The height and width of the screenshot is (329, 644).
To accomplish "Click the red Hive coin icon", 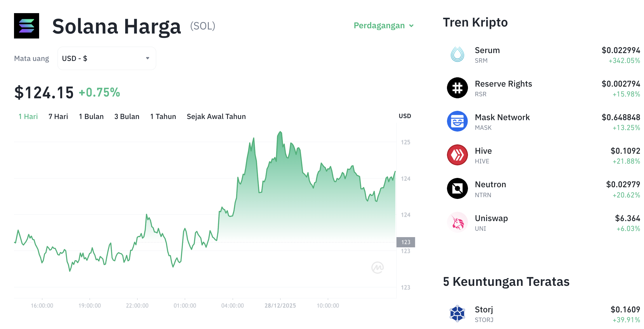I will point(457,155).
